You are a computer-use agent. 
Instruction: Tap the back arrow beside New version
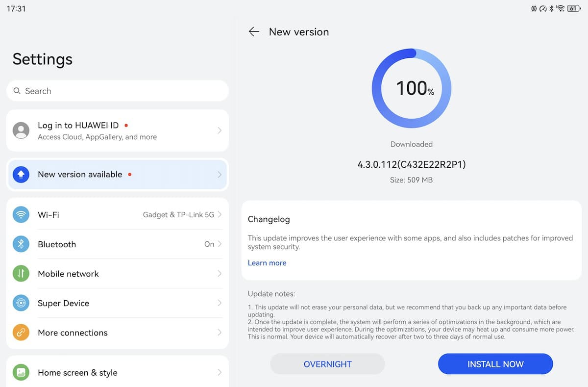click(x=253, y=32)
